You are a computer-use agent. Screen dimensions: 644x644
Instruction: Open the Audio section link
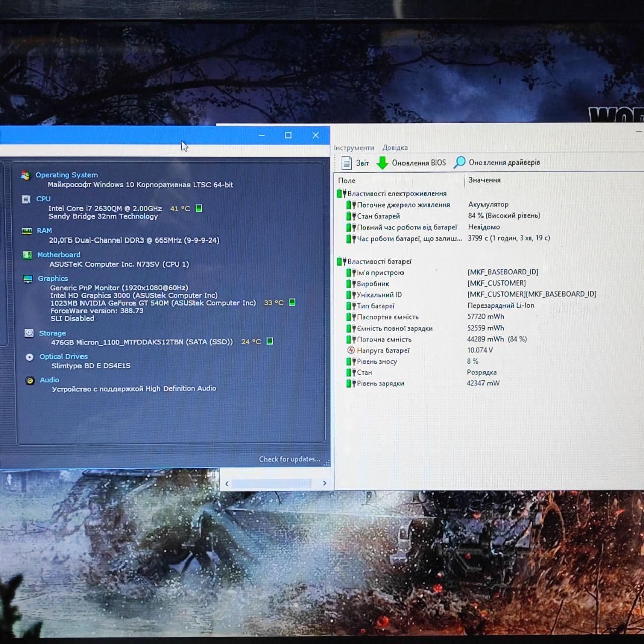click(x=49, y=380)
